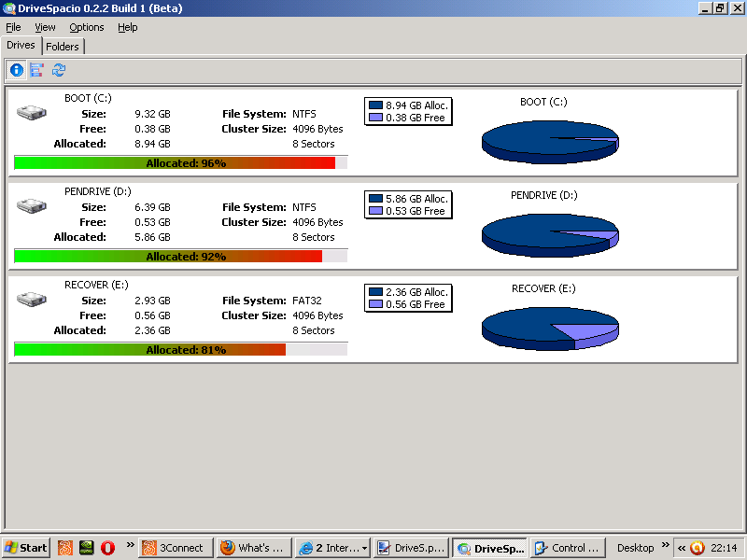This screenshot has height=560, width=747.
Task: Open the 2 Inter... taskbar group dropdown
Action: point(364,549)
